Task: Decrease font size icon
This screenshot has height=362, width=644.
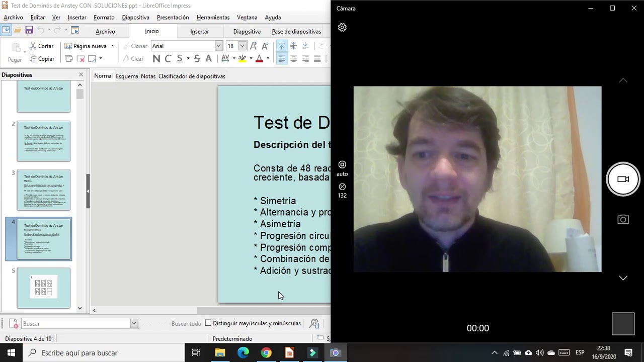Action: point(265,46)
